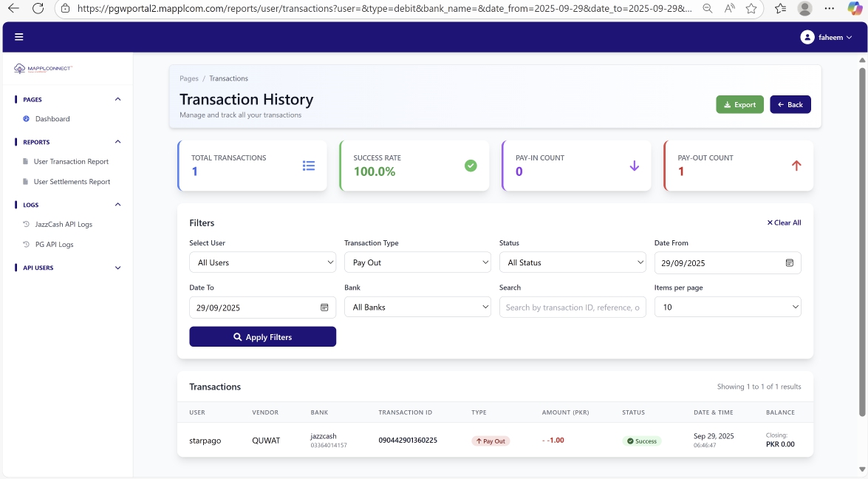This screenshot has width=868, height=479.
Task: Add page to browser favorites star
Action: coord(751,8)
